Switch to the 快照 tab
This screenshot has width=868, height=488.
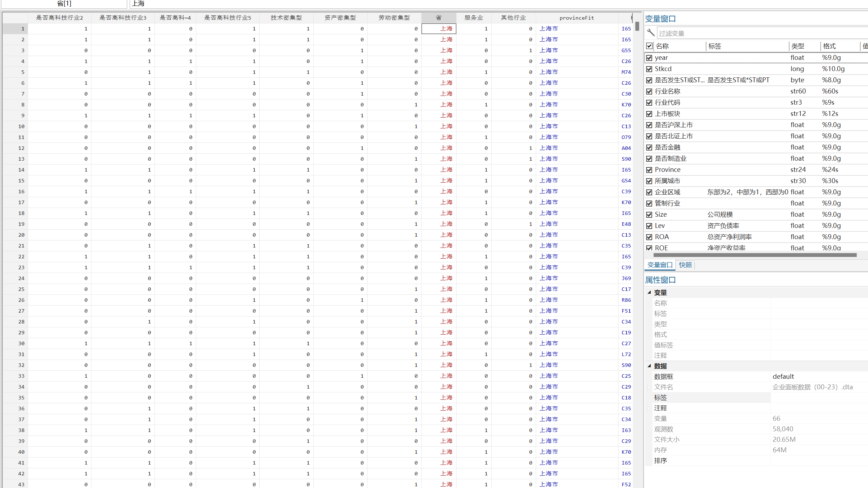685,265
